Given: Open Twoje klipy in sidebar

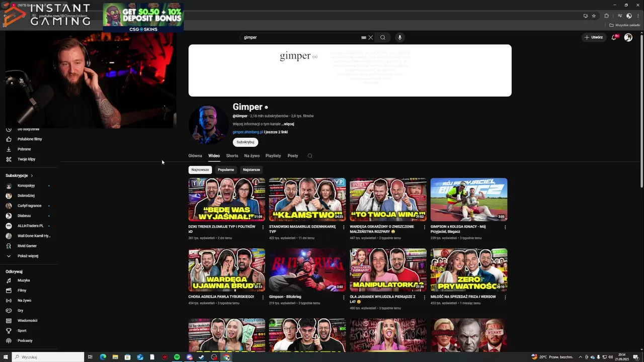Looking at the screenshot, I should (26, 159).
